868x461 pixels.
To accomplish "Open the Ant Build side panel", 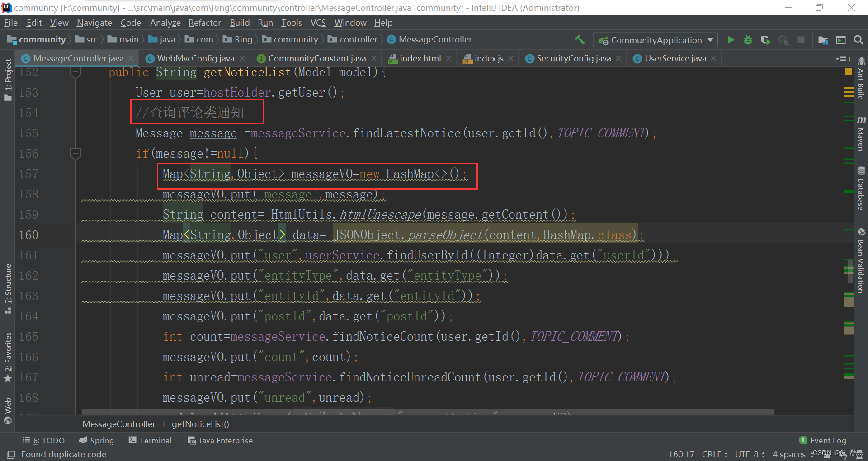I will [x=861, y=79].
